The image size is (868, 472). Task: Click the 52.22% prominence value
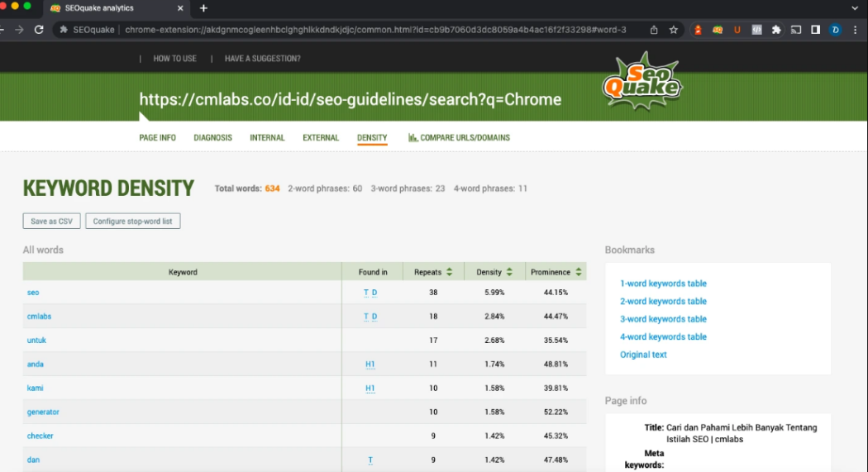coord(556,412)
